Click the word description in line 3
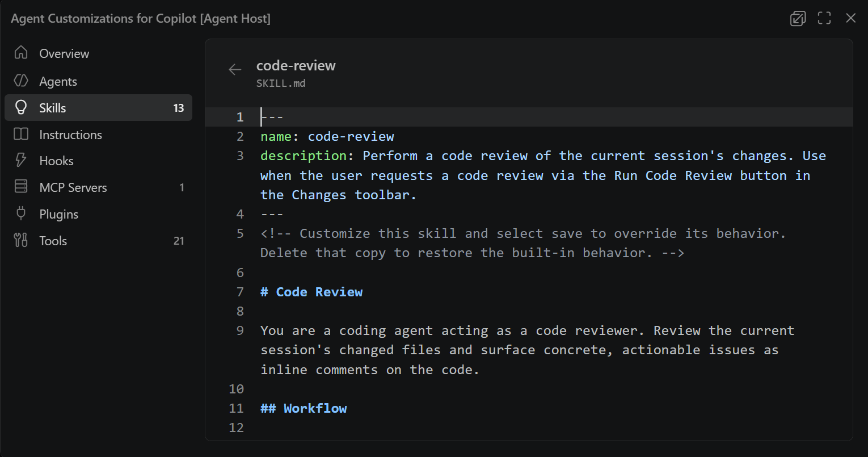 coord(303,156)
